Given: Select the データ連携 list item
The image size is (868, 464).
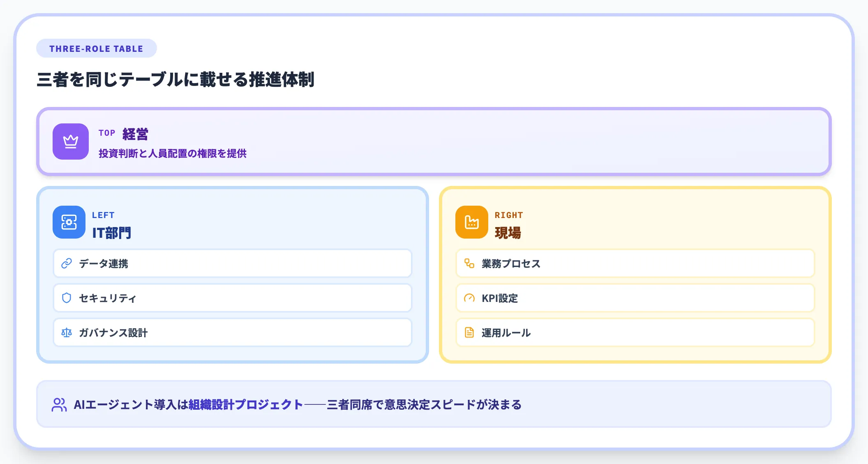Looking at the screenshot, I should 232,263.
